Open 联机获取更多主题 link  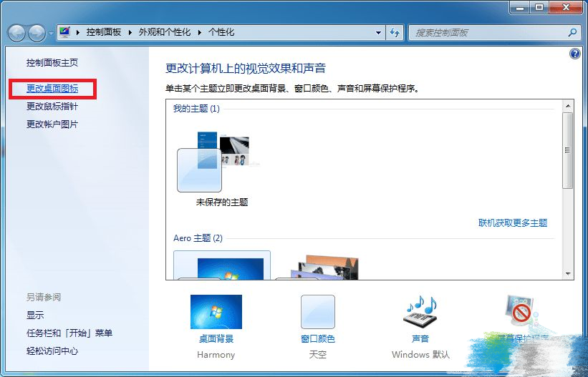point(512,223)
